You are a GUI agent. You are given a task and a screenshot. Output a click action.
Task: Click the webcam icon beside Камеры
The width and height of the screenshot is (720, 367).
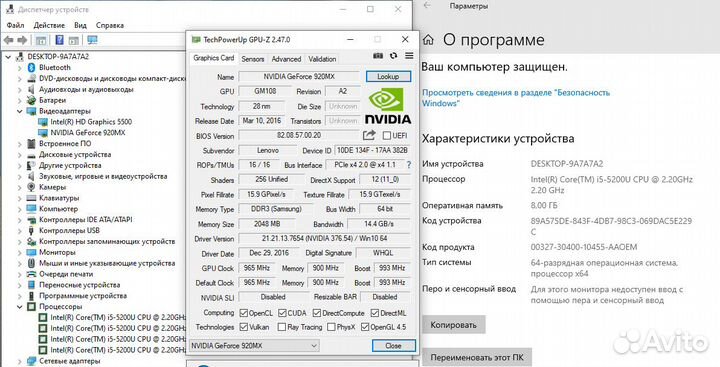[x=31, y=187]
